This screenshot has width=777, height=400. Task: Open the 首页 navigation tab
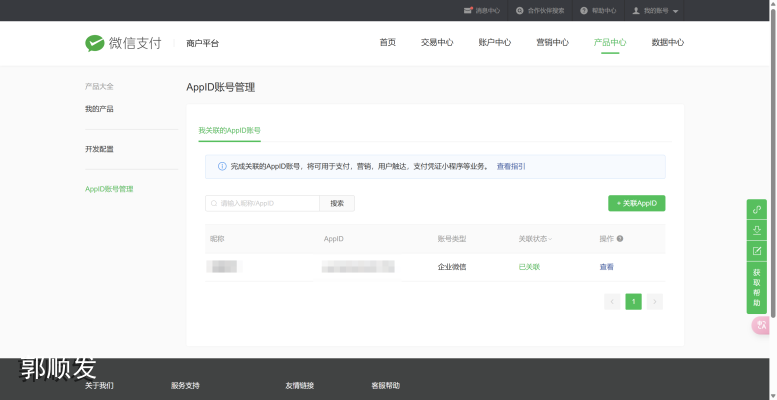click(388, 43)
